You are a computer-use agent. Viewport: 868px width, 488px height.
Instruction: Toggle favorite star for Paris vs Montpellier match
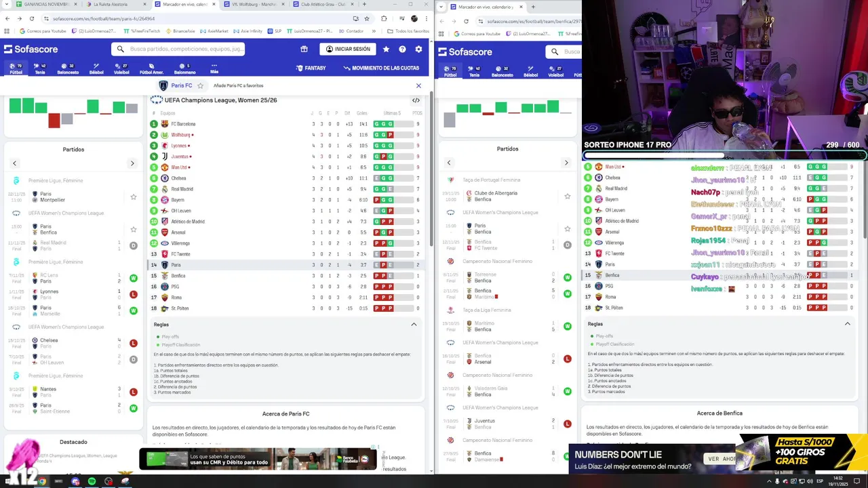(134, 197)
